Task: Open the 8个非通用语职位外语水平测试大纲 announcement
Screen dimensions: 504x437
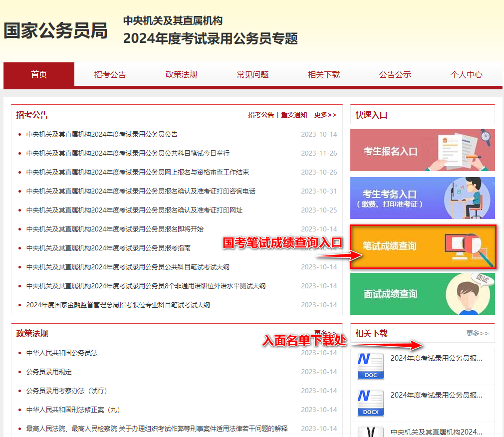Action: click(x=146, y=286)
